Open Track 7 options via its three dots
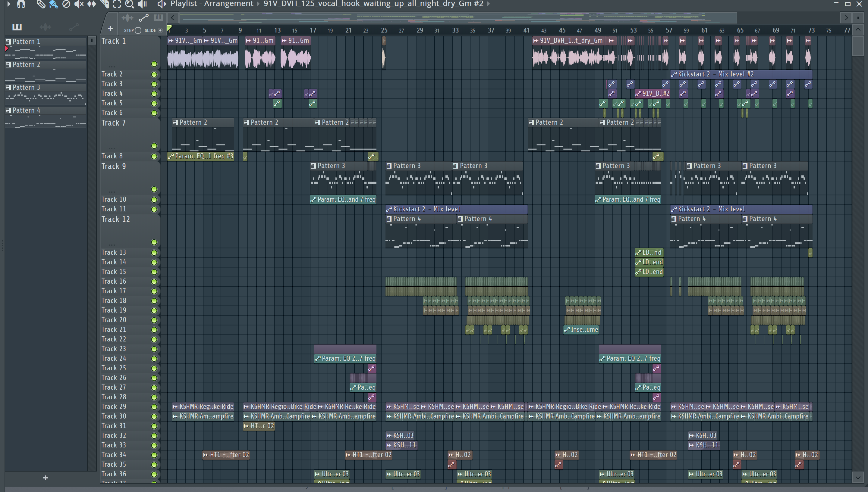The image size is (868, 492). point(112,148)
